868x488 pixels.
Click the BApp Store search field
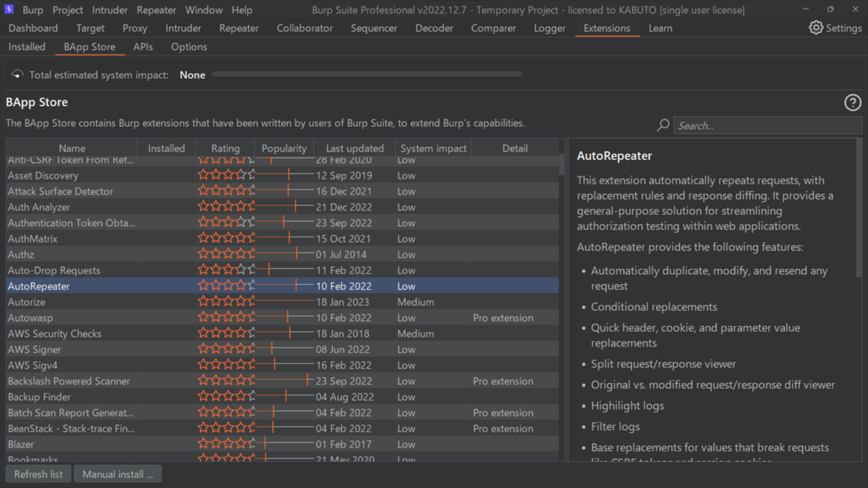[x=767, y=125]
